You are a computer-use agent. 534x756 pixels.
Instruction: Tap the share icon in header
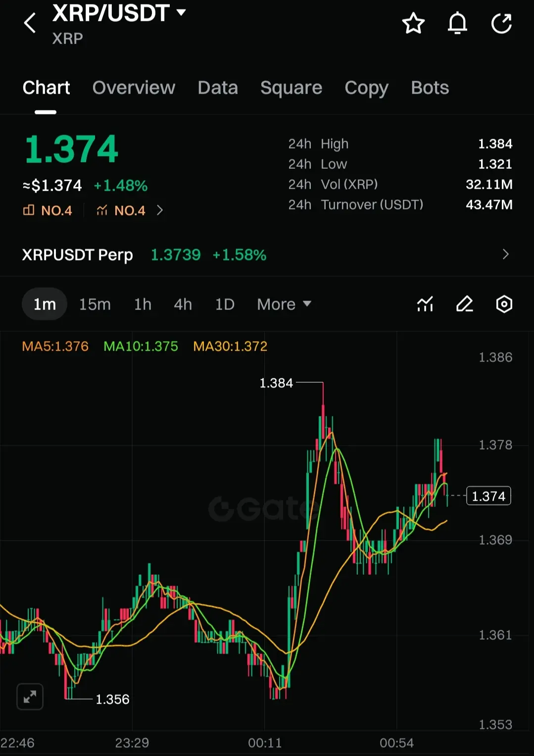coord(501,23)
